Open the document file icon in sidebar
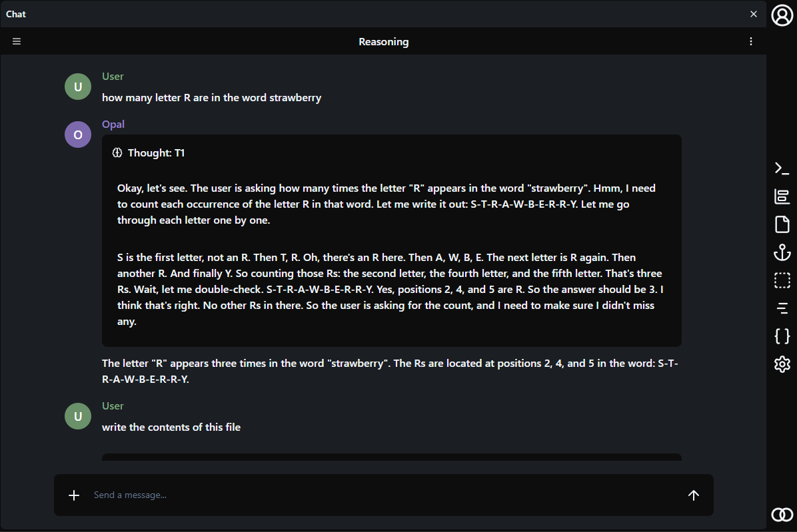797x532 pixels. (782, 224)
